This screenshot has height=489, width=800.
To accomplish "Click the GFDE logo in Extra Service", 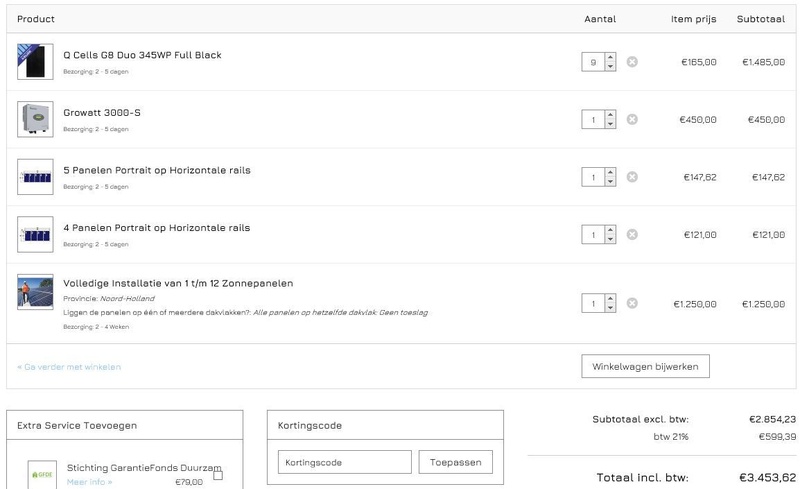I will pos(42,475).
